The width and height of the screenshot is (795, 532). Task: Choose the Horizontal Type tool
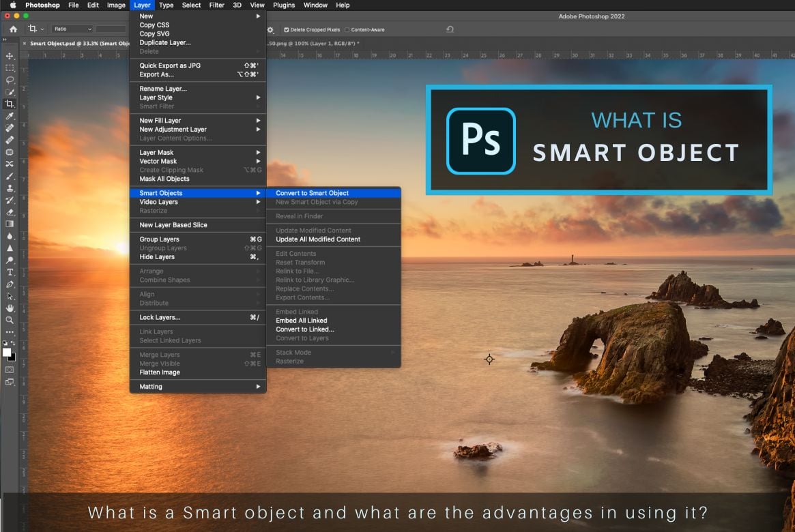pyautogui.click(x=10, y=271)
